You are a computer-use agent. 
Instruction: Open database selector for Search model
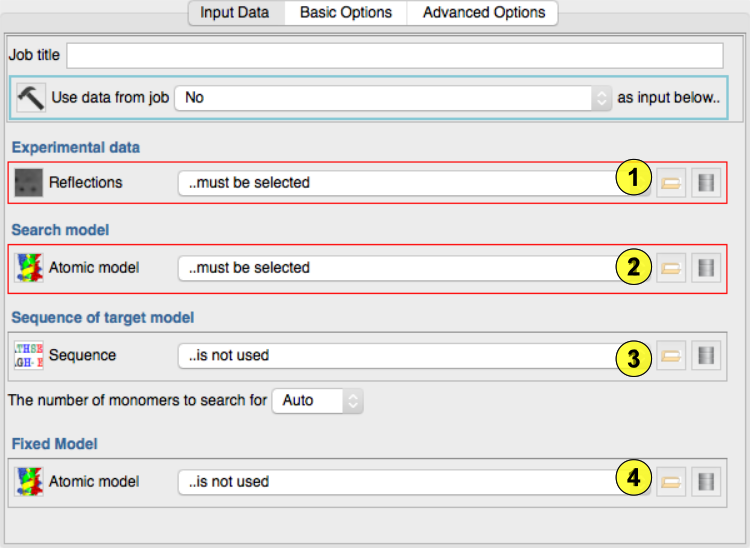tap(707, 268)
